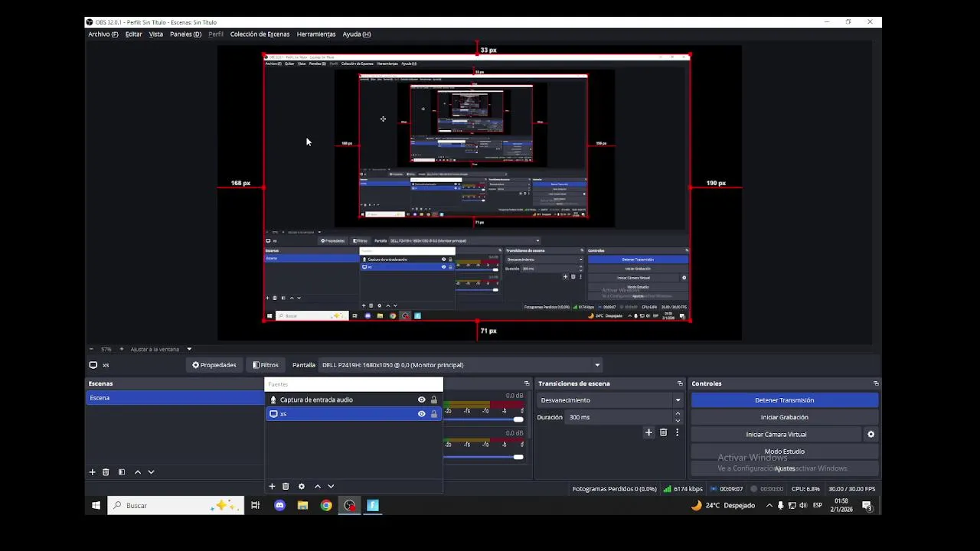Open Task View on the taskbar
The image size is (980, 551).
(x=256, y=505)
